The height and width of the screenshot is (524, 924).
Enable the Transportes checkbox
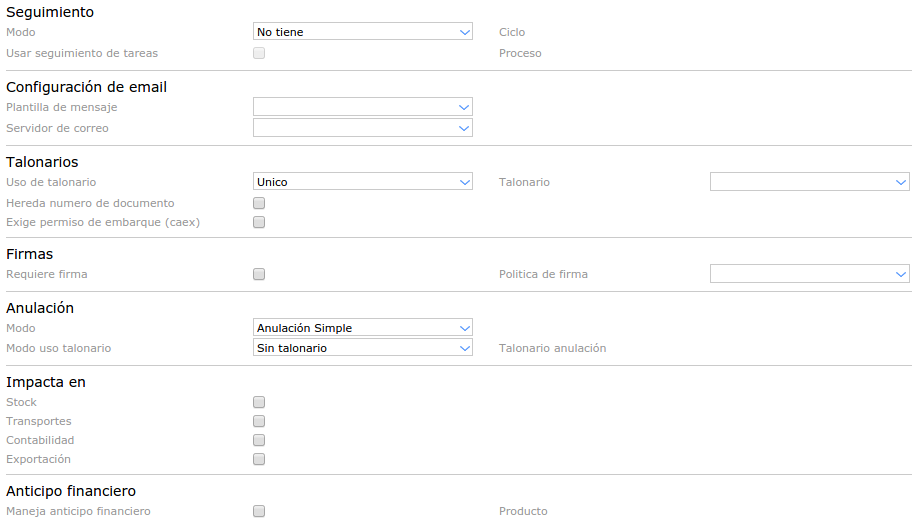point(259,421)
